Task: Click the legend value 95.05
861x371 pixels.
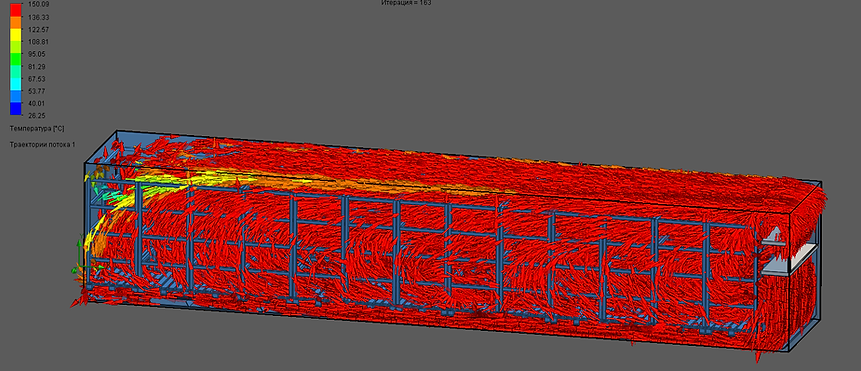Action: coord(36,54)
